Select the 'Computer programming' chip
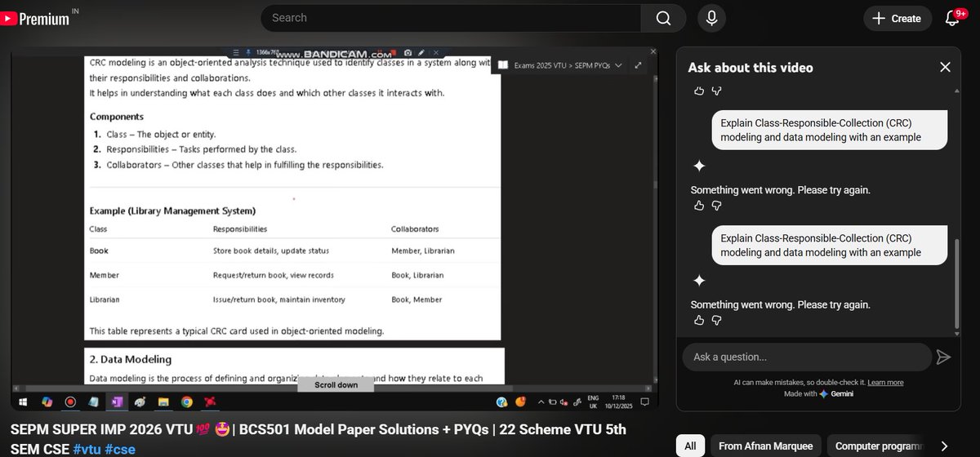The height and width of the screenshot is (457, 980). coord(879,446)
